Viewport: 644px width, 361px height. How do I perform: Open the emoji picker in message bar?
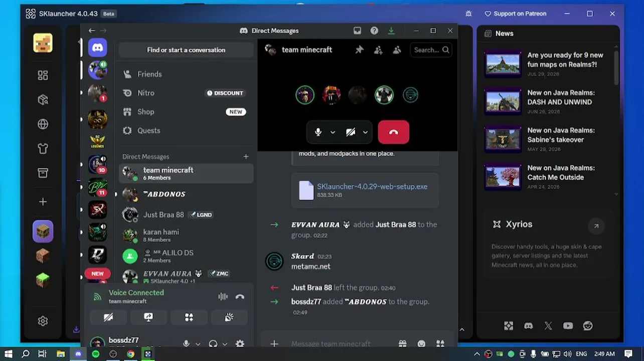pos(421,343)
